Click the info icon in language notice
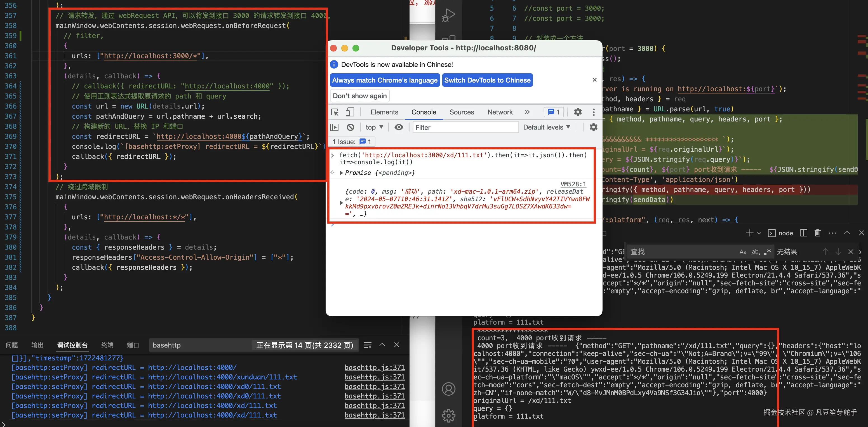 tap(334, 64)
